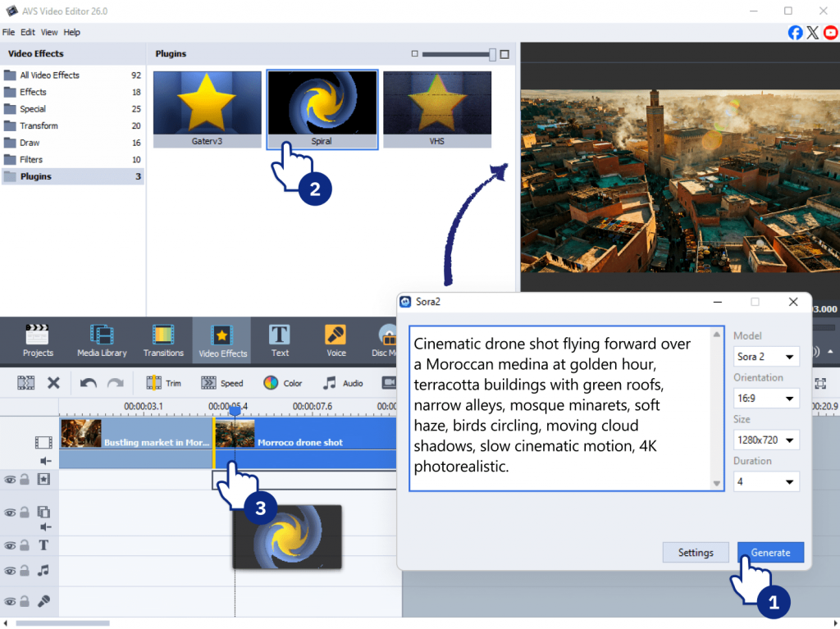Select the Plugins folder

point(73,176)
